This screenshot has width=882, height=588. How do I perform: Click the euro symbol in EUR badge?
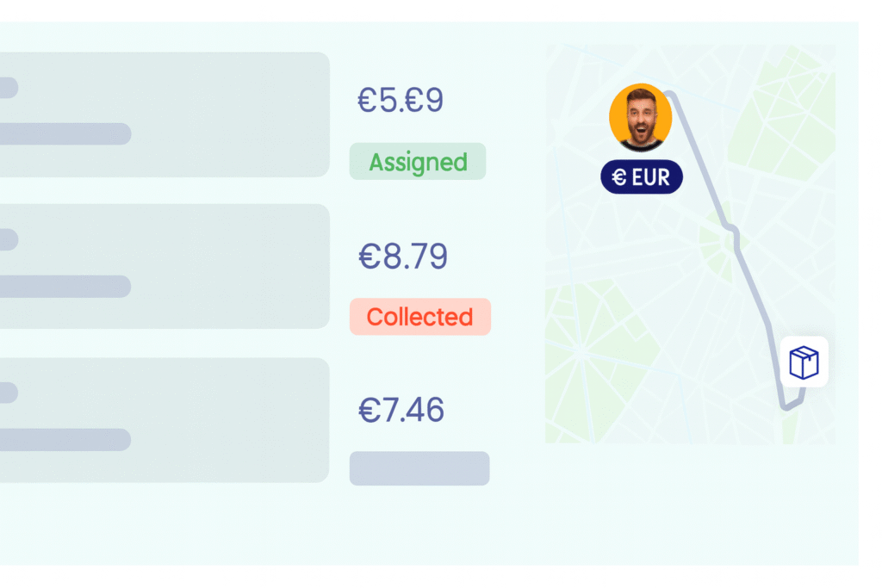point(619,177)
